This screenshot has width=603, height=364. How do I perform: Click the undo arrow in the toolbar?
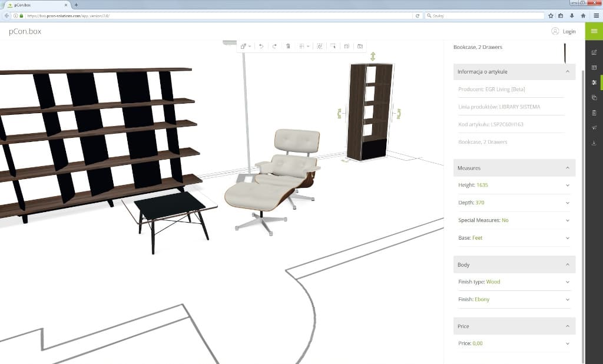pos(261,46)
